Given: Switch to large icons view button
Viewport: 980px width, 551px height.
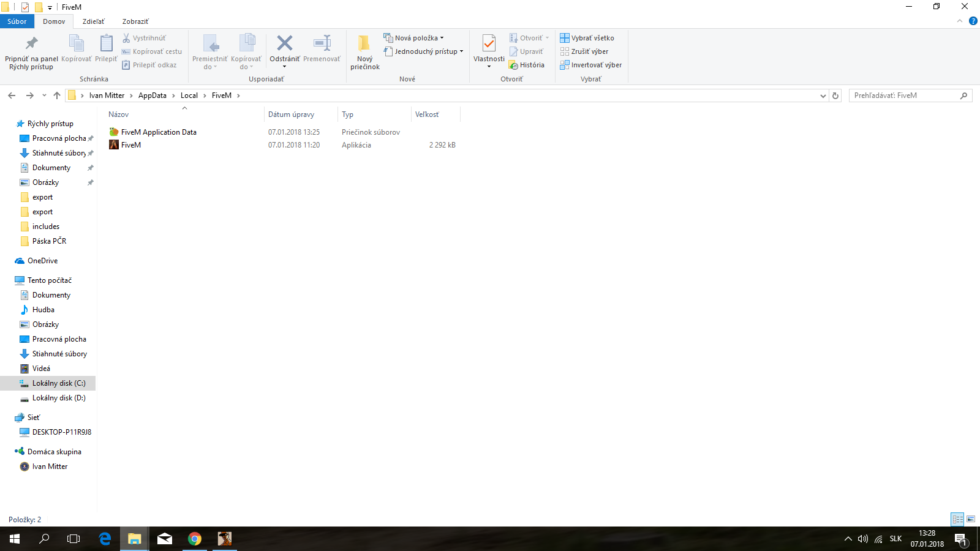Looking at the screenshot, I should click(x=971, y=519).
